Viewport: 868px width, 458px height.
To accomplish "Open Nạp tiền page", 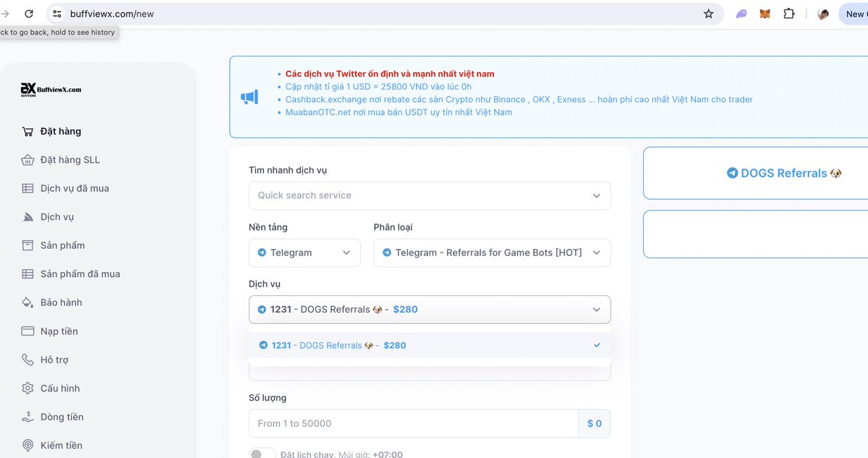I will [59, 331].
